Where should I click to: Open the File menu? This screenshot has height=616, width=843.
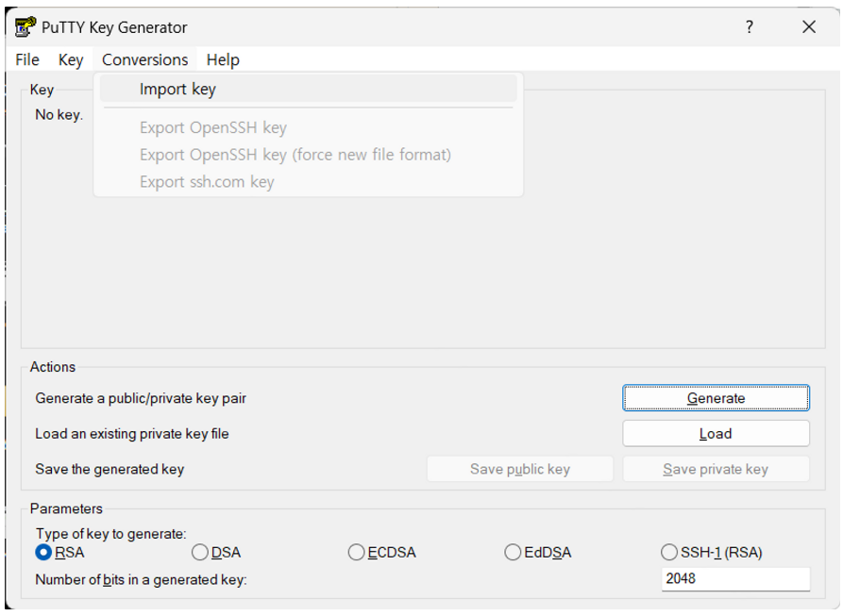(27, 59)
